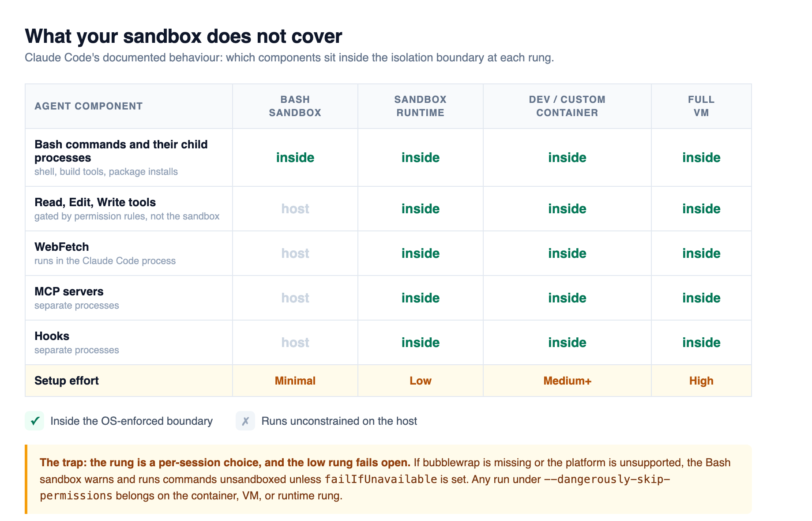This screenshot has width=812, height=521.
Task: Click the MCP servers row label
Action: tap(69, 291)
